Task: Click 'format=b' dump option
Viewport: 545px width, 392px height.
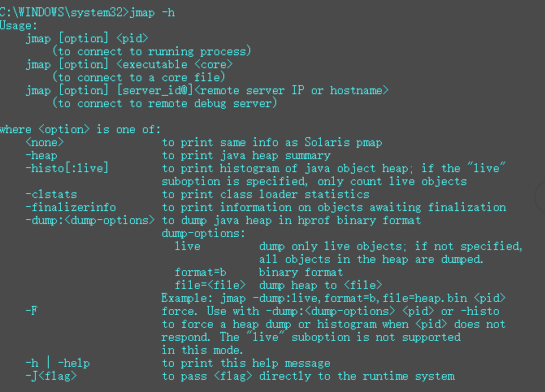Action: (201, 272)
